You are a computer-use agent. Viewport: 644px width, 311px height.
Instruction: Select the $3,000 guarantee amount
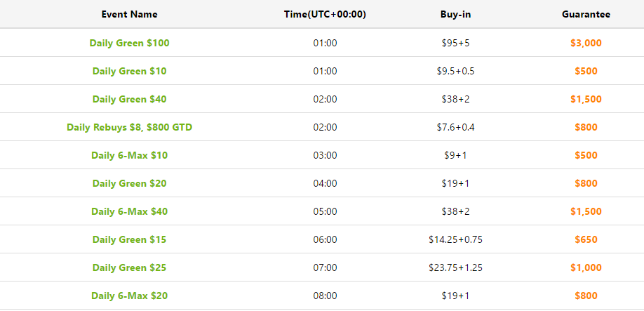coord(586,43)
